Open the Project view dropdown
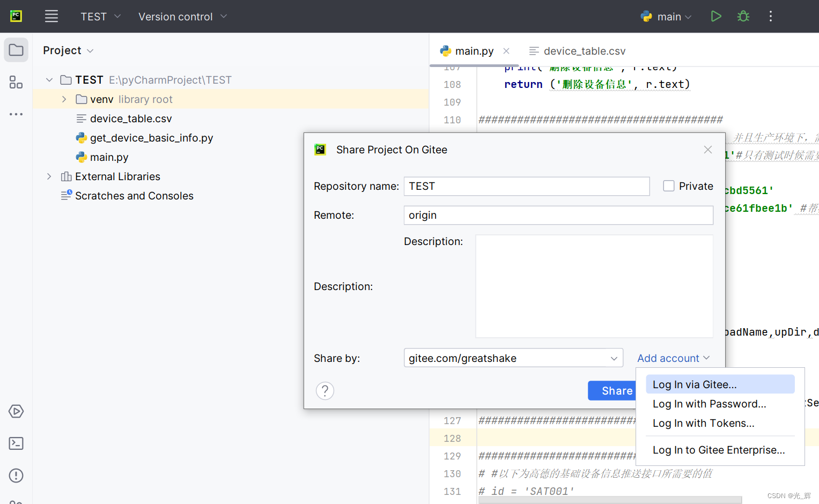Image resolution: width=819 pixels, height=504 pixels. pos(69,50)
